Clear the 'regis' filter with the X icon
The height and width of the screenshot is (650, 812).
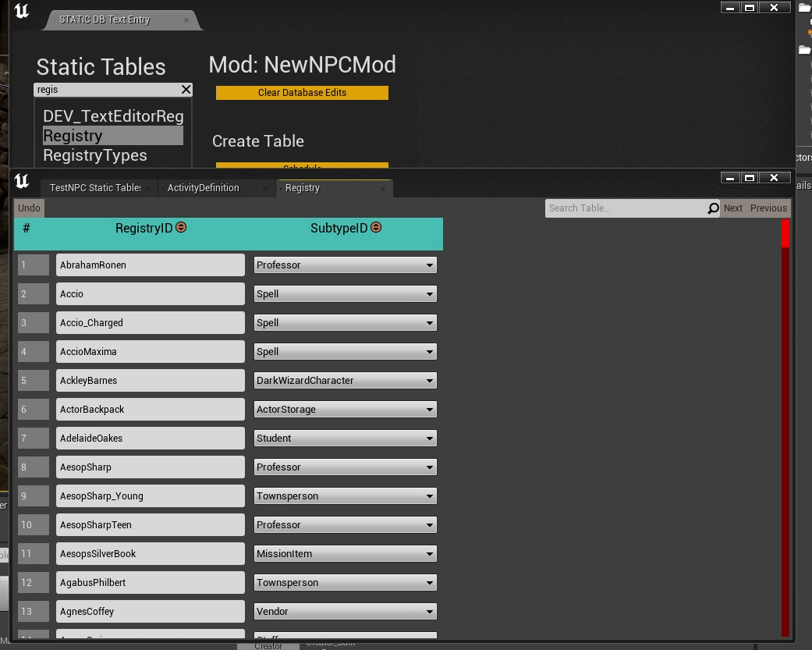(x=186, y=90)
